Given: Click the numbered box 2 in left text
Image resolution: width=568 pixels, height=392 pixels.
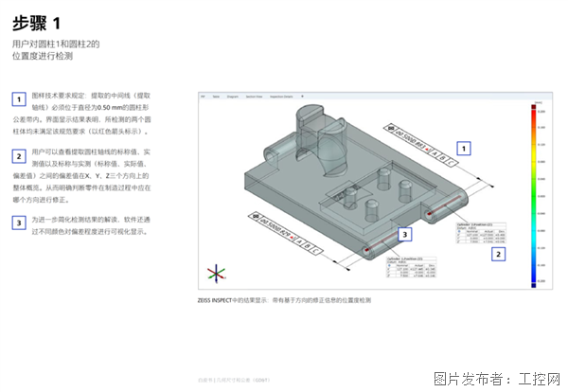Looking at the screenshot, I should tap(18, 154).
